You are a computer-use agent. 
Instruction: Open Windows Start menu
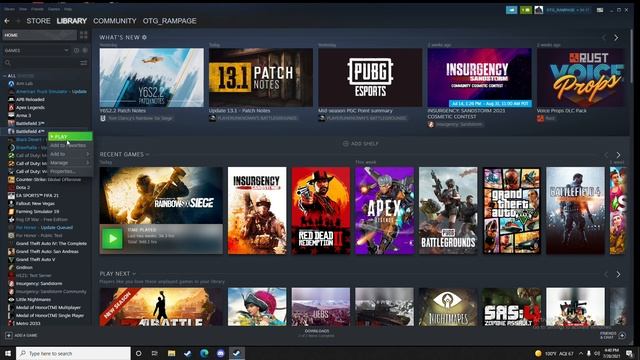point(8,353)
